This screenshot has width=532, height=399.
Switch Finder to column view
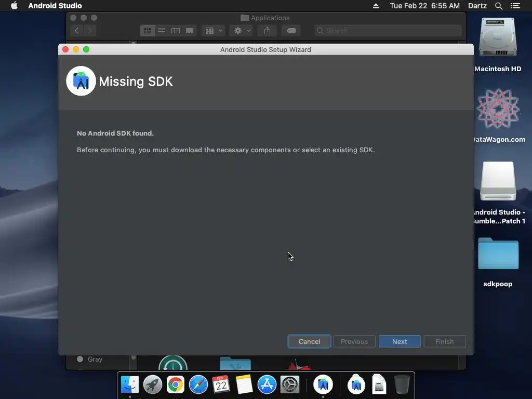point(176,31)
